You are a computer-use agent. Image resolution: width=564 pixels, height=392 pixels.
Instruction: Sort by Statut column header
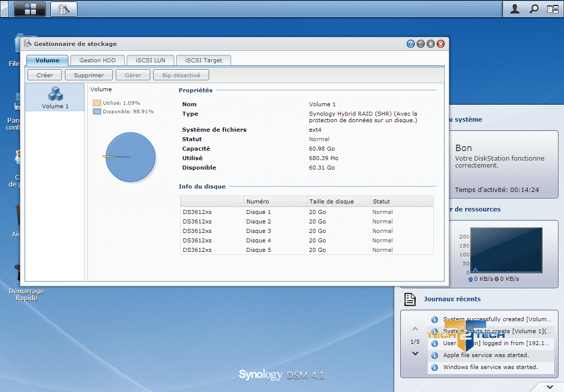[x=402, y=201]
